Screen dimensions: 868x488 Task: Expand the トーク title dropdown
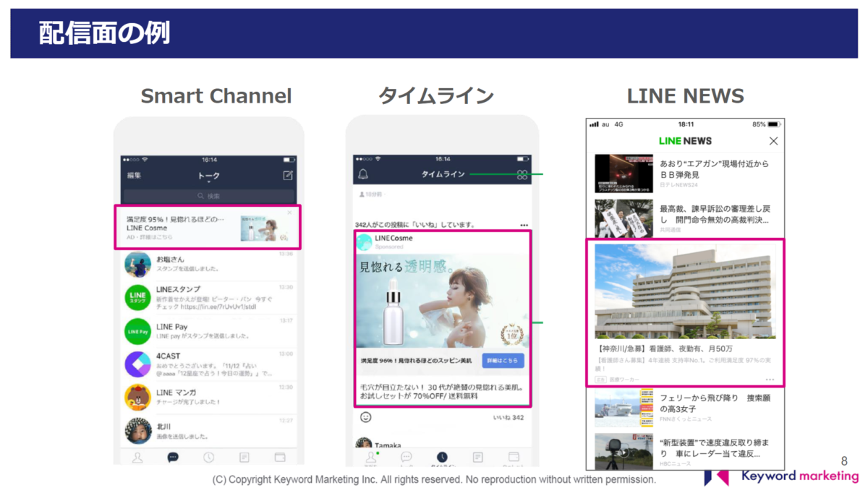[208, 176]
